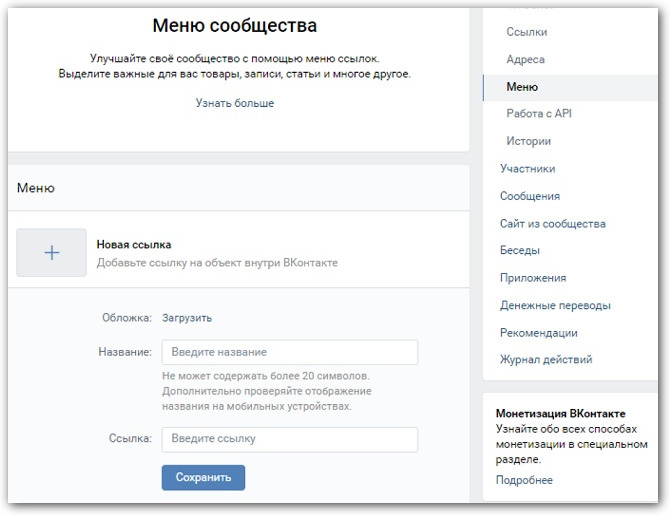Go to 'Сайт из сообщества'
Viewport: 670px width, 515px height.
pyautogui.click(x=553, y=224)
